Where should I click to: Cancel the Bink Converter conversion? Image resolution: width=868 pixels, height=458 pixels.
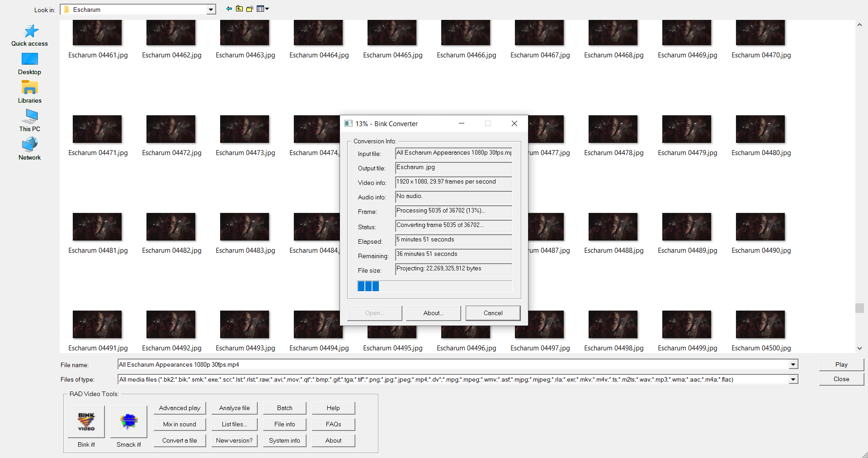493,313
